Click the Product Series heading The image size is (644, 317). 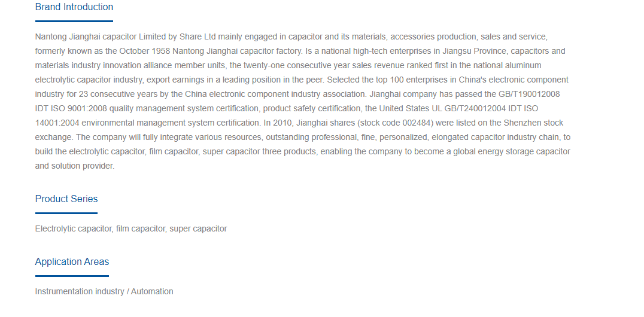click(66, 199)
